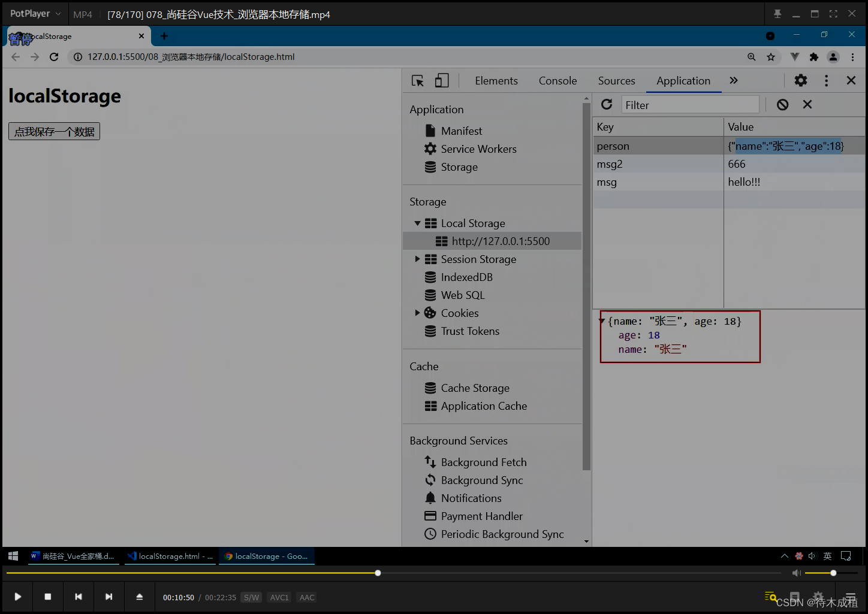Open the PotPlayer menu dropdown
This screenshot has width=868, height=614.
[x=35, y=14]
